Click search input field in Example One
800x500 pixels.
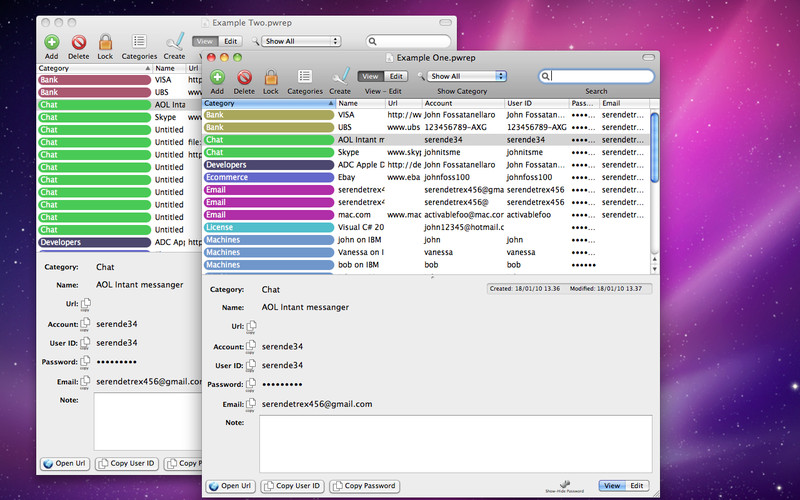click(x=596, y=77)
